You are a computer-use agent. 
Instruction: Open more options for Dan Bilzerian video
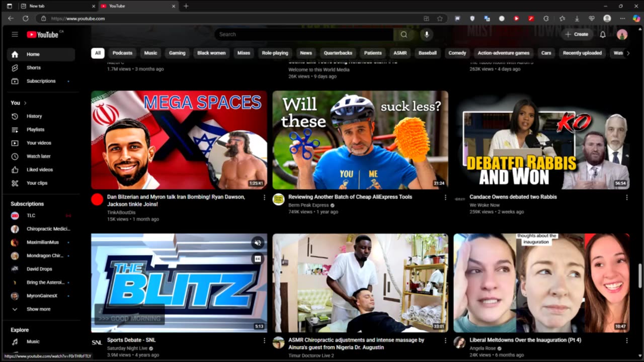(264, 198)
